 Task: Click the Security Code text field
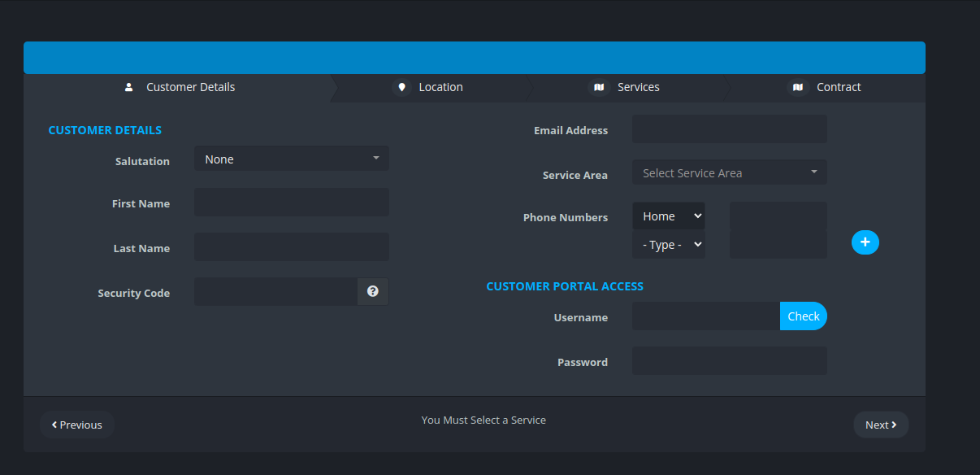pos(275,292)
